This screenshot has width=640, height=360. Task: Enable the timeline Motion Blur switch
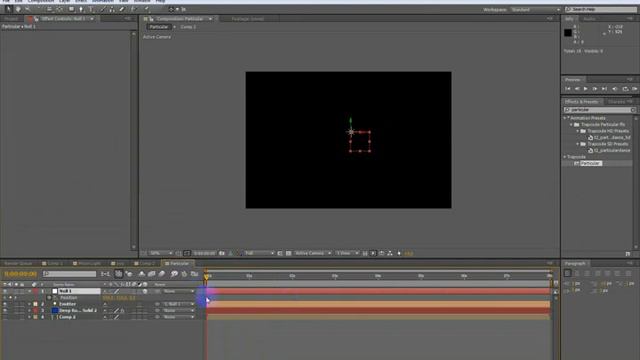[162, 274]
